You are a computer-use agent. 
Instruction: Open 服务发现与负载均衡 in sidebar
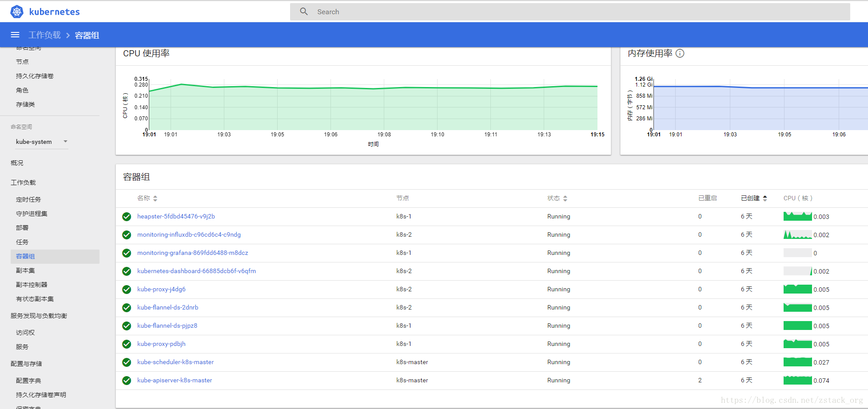click(x=39, y=316)
